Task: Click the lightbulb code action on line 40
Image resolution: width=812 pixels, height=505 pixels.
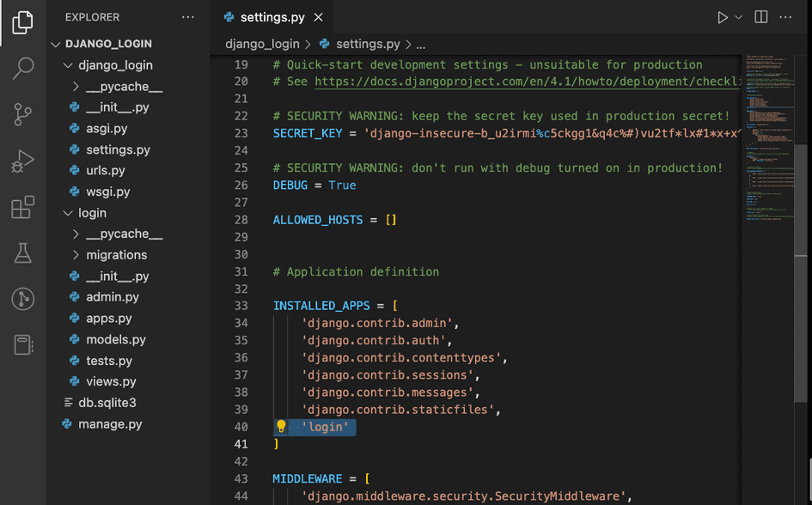Action: coord(281,427)
